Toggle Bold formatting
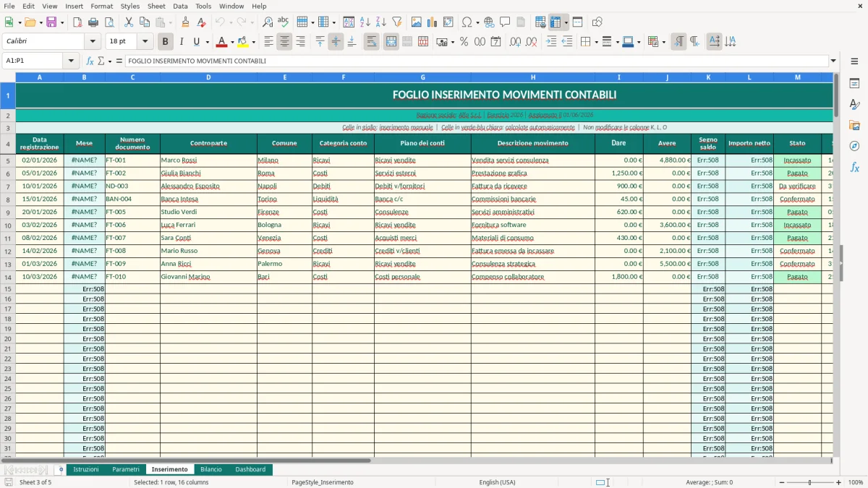This screenshot has width=868, height=488. [165, 42]
